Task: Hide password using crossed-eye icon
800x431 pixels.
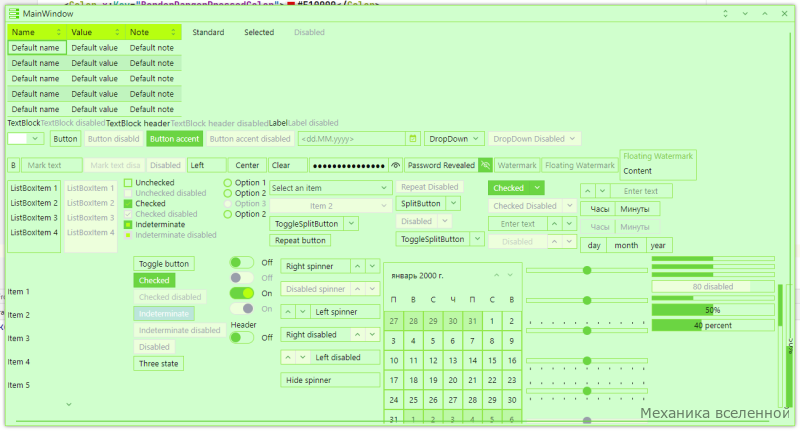Action: [x=485, y=165]
